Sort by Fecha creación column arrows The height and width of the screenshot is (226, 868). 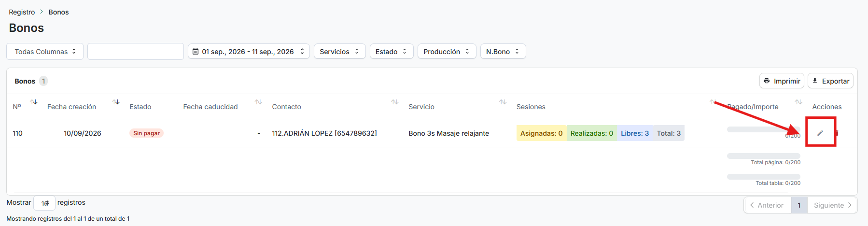coord(116,102)
